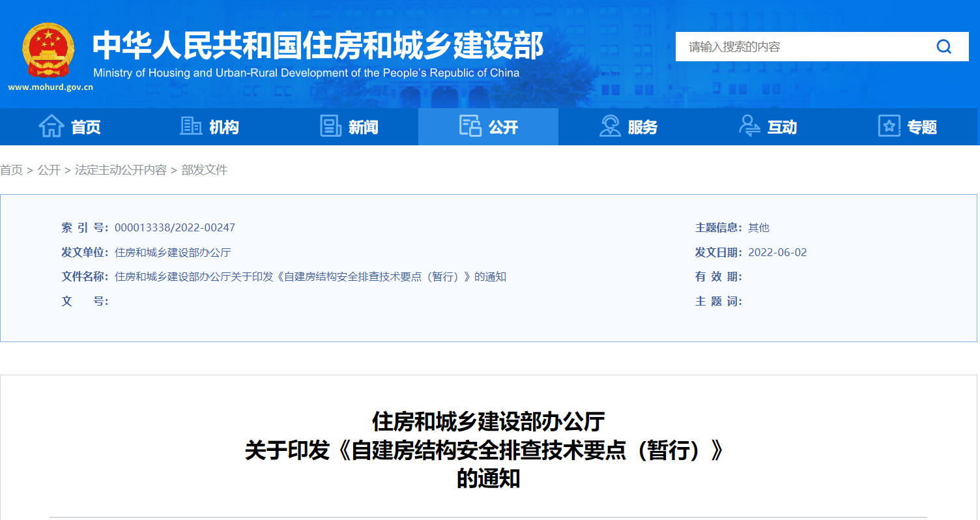Click the star badge icon for 专题

pos(889,126)
